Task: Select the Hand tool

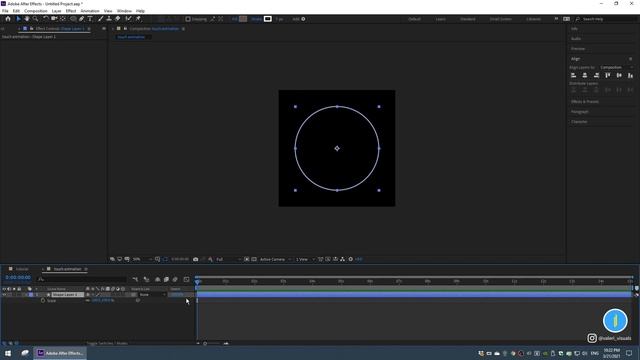Action: pyautogui.click(x=27, y=19)
